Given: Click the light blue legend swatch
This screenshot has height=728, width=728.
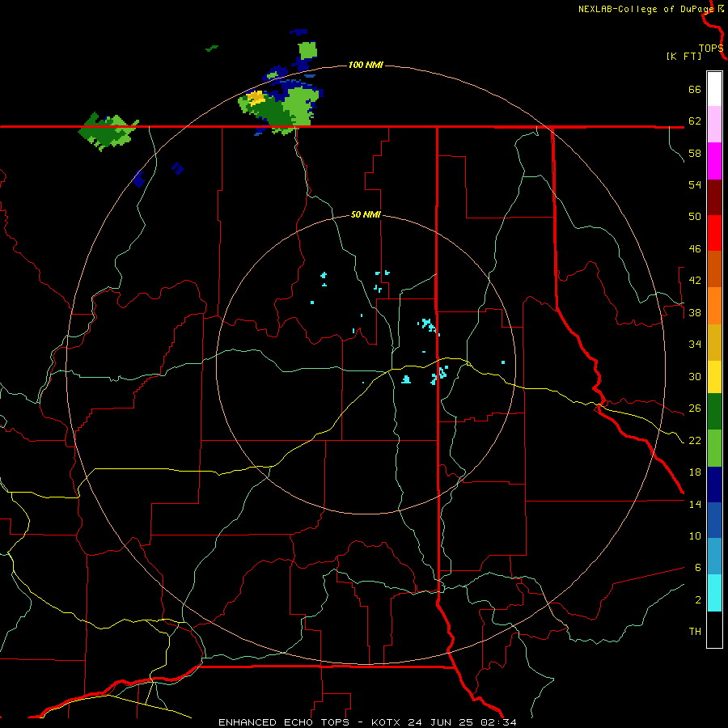Looking at the screenshot, I should click(x=714, y=557).
